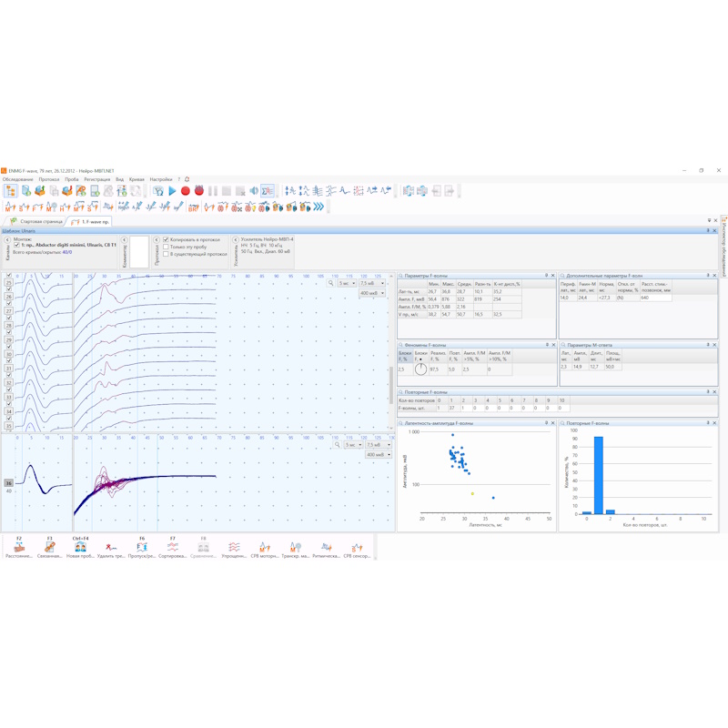
Task: Check В существующий протокол
Action: [166, 254]
